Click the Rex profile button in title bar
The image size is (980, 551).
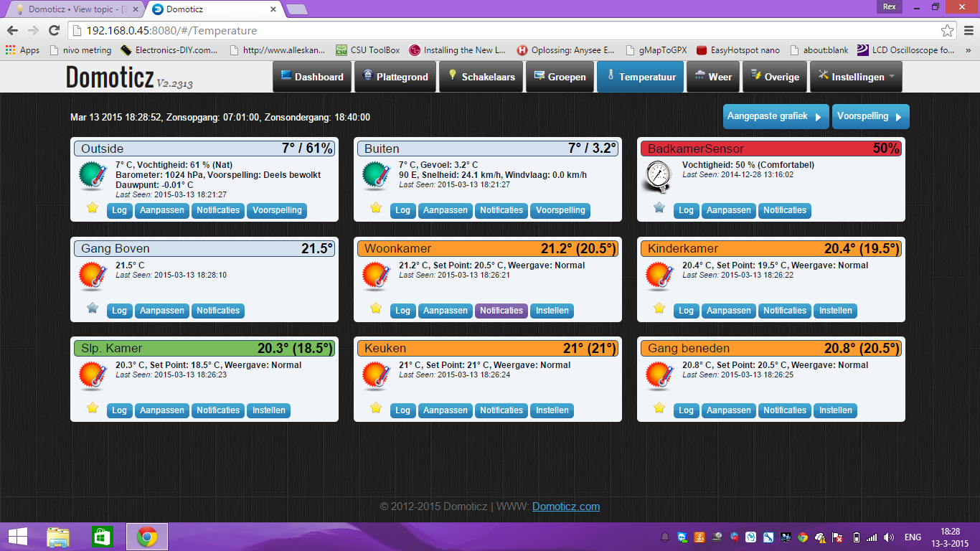tap(889, 6)
